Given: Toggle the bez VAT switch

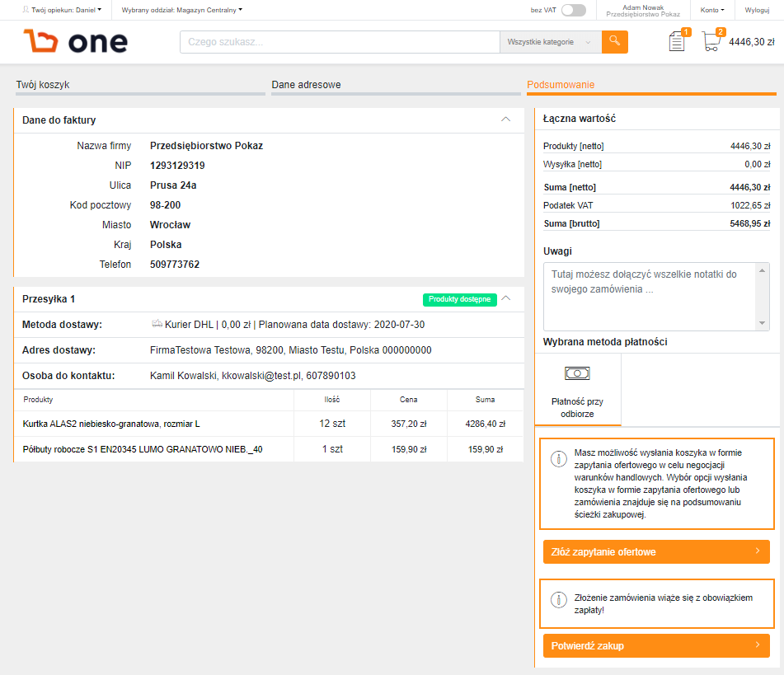Looking at the screenshot, I should point(574,10).
